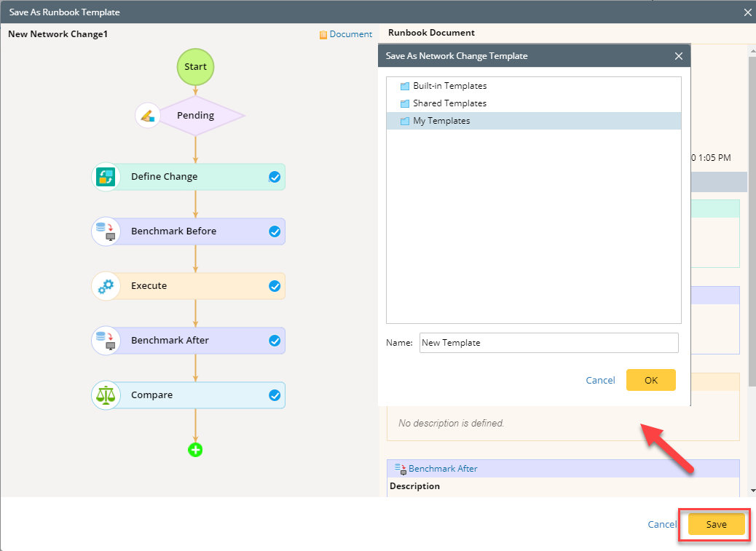Toggle the Compare node checkmark
This screenshot has height=551, width=756.
[275, 395]
